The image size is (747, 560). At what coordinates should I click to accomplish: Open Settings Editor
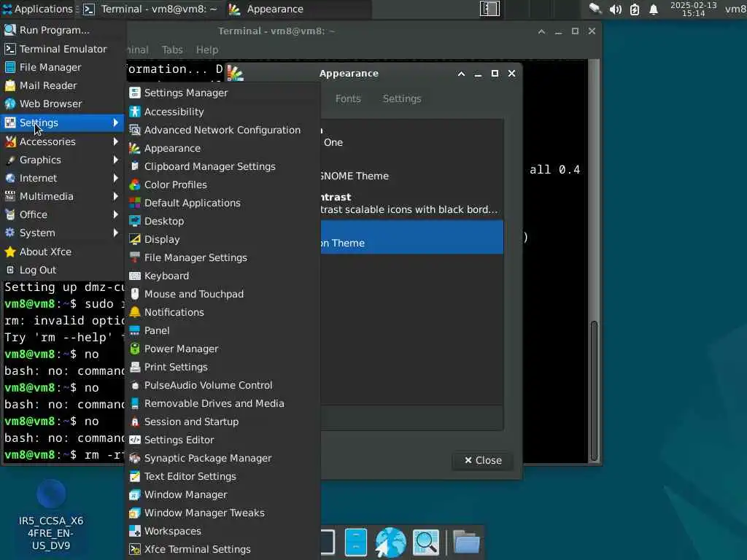[x=222, y=440]
